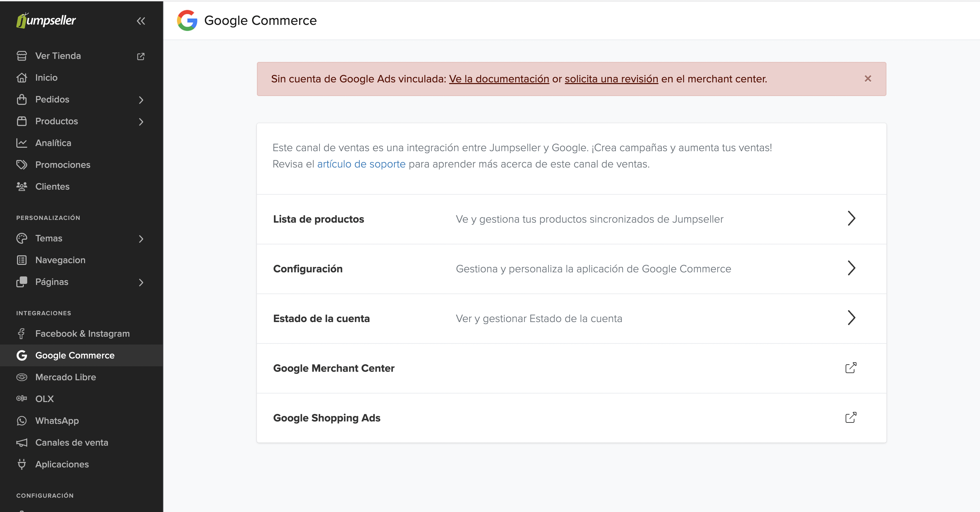980x512 pixels.
Task: Click the Jumpseller logo
Action: [46, 20]
